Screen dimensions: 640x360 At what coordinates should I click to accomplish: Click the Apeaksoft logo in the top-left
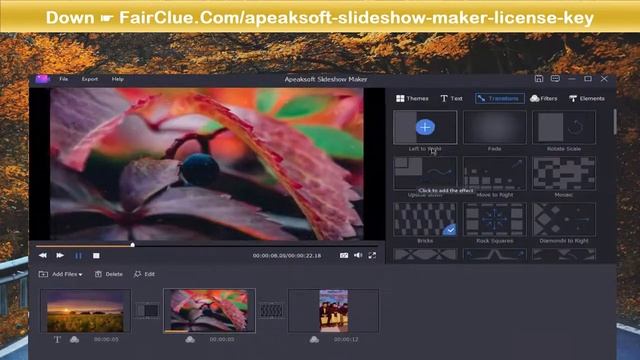(42, 79)
